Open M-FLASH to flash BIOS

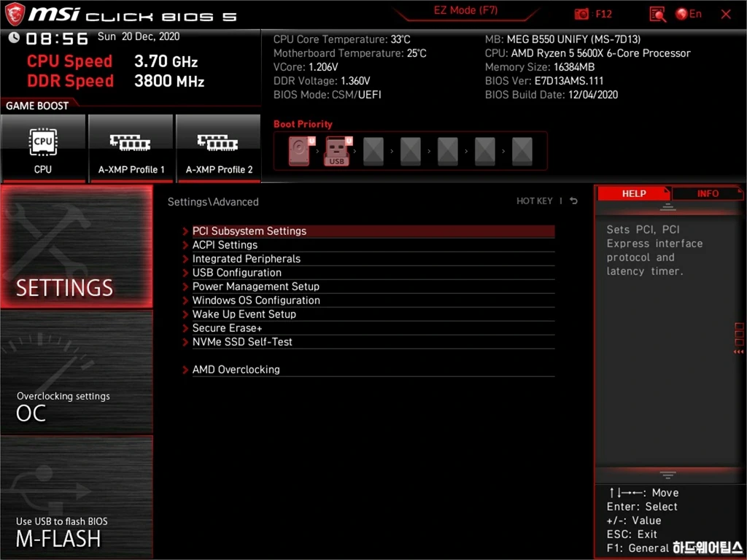coord(77,497)
